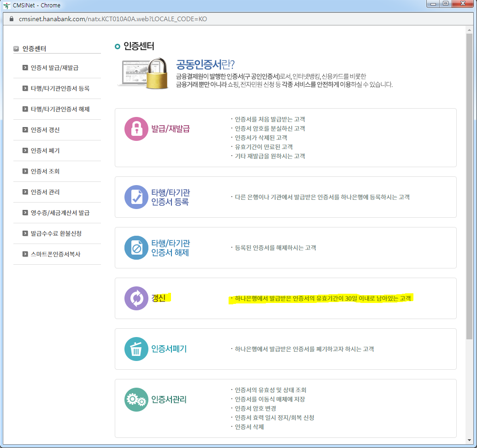This screenshot has height=448, width=477.
Task: Open 영수증/세금계산서 발급 in the sidebar
Action: pos(60,212)
